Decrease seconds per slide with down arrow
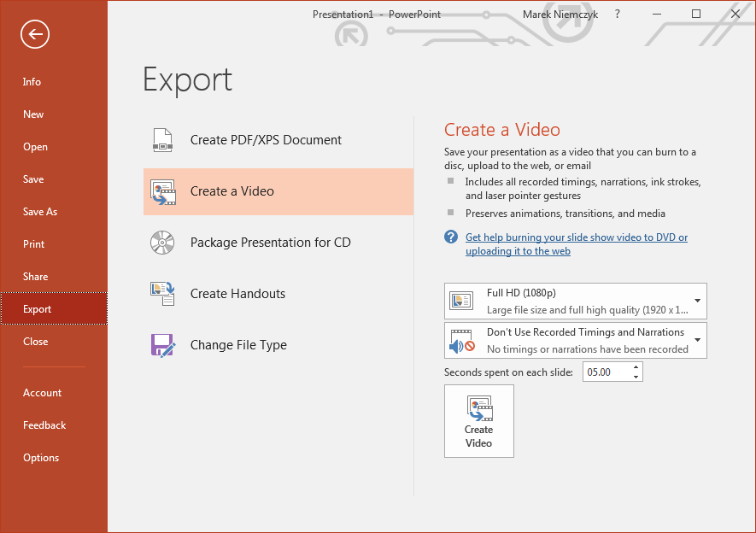 [636, 377]
